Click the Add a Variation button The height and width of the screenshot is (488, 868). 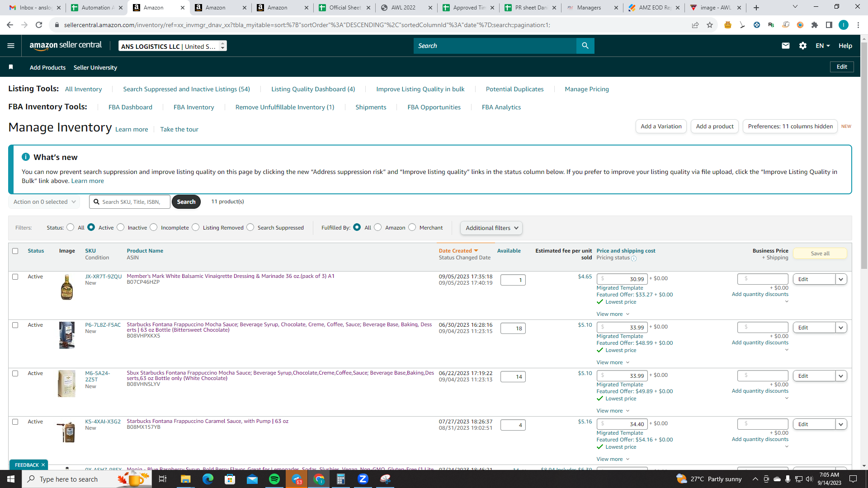pos(661,127)
